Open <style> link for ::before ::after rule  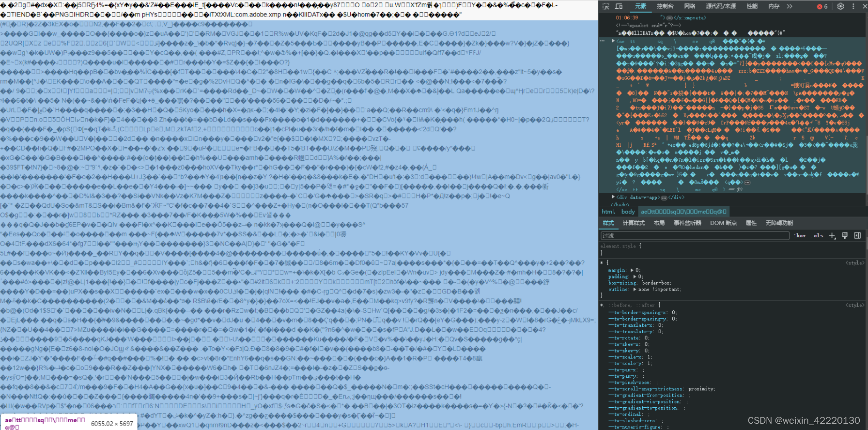[854, 305]
